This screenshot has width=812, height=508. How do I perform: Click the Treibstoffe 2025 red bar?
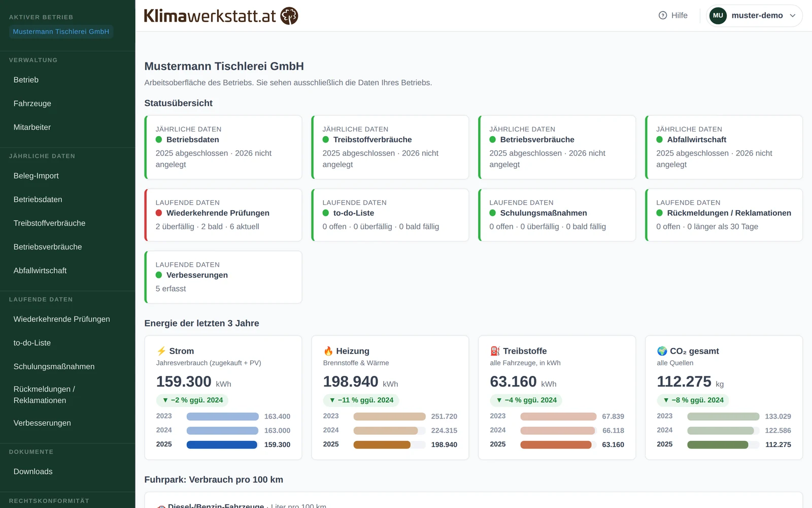pos(556,444)
